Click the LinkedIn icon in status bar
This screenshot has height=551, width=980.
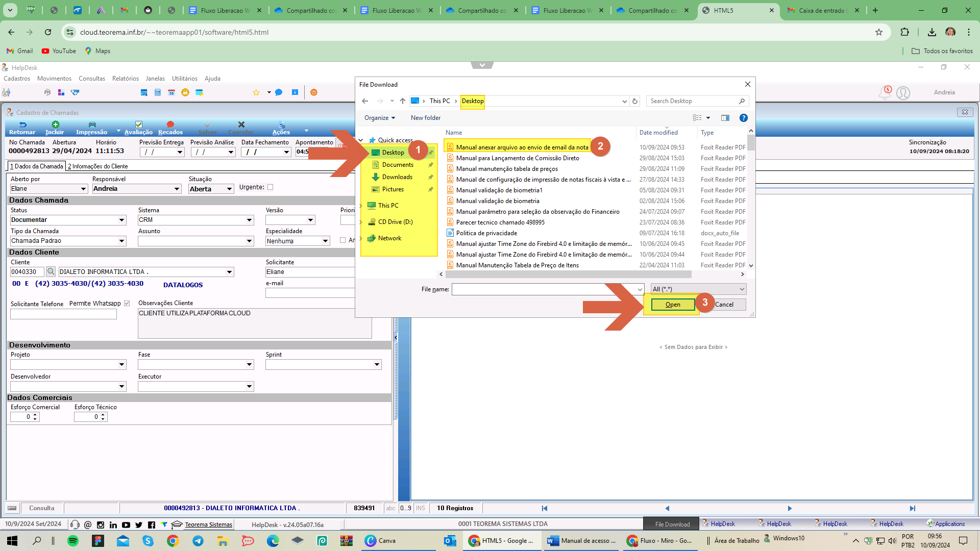(x=113, y=524)
